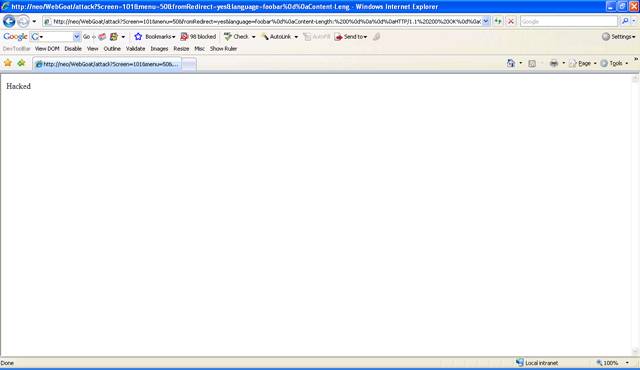The width and height of the screenshot is (640, 370).
Task: Click the Feeds icon in the command bar
Action: [x=532, y=63]
